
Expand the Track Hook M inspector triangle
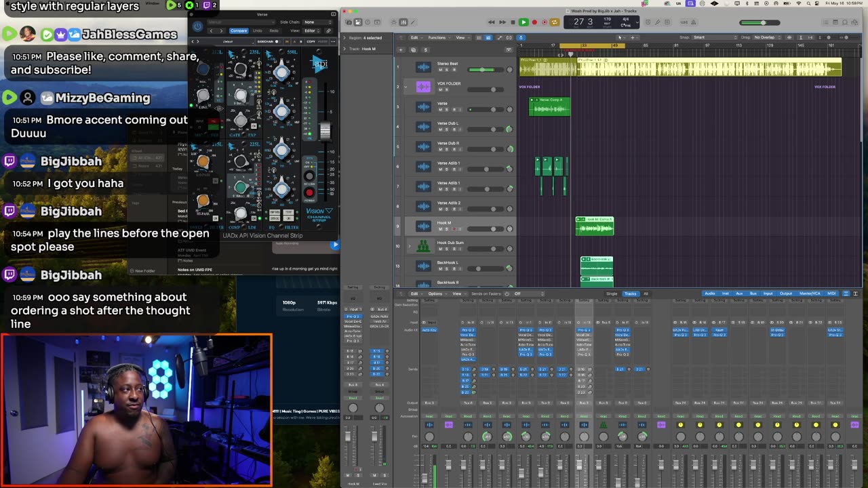[345, 49]
